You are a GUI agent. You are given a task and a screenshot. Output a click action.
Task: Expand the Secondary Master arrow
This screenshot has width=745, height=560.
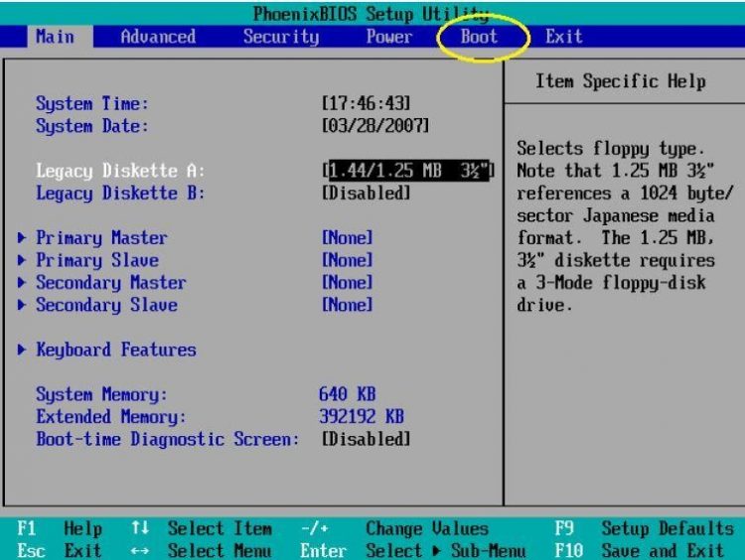(22, 282)
